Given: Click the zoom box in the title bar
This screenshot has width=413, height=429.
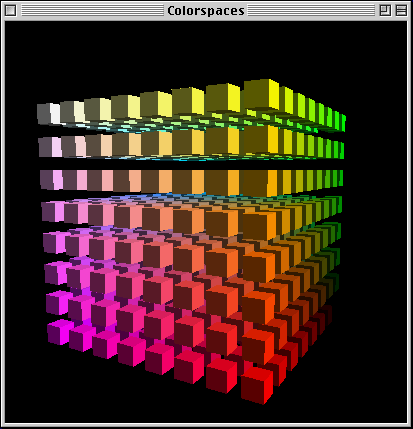Looking at the screenshot, I should [385, 10].
